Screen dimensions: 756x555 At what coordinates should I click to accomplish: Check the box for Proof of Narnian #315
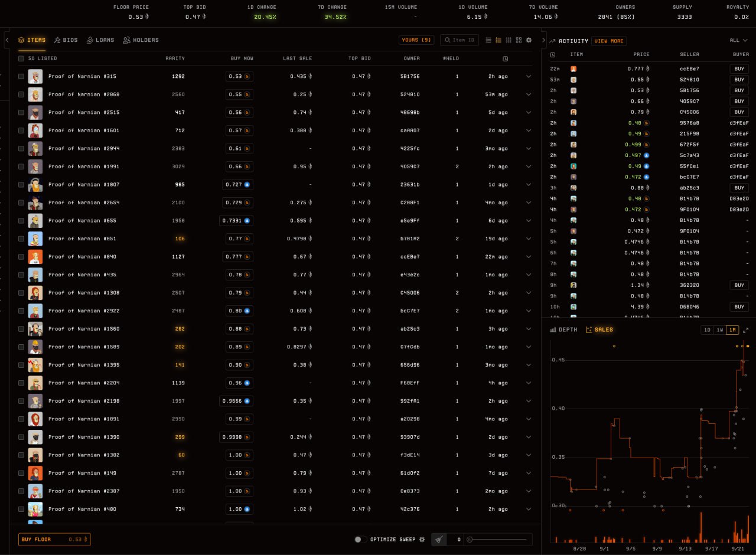click(21, 76)
